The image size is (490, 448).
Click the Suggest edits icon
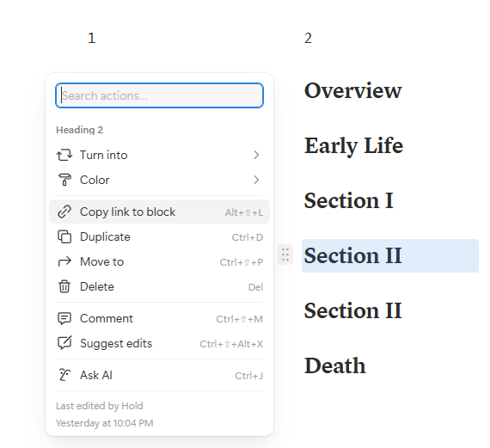[x=64, y=343]
